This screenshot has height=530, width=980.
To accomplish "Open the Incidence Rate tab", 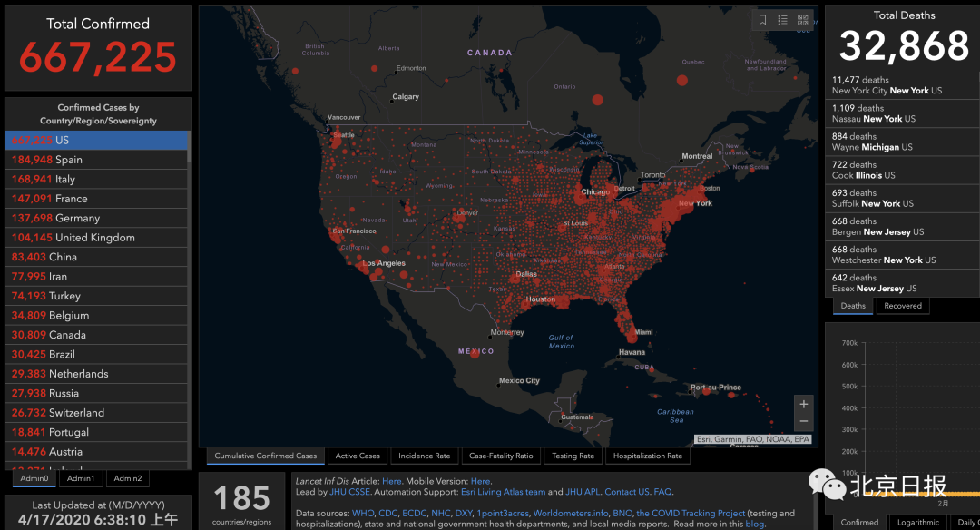I will click(425, 456).
